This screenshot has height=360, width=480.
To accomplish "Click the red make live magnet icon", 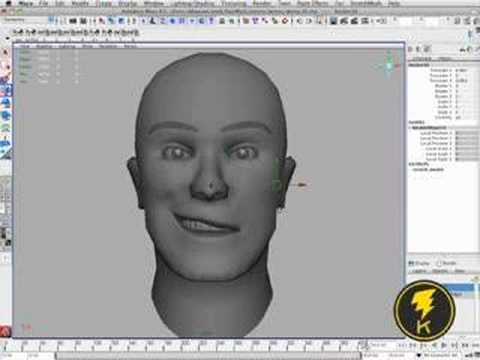I will (285, 21).
